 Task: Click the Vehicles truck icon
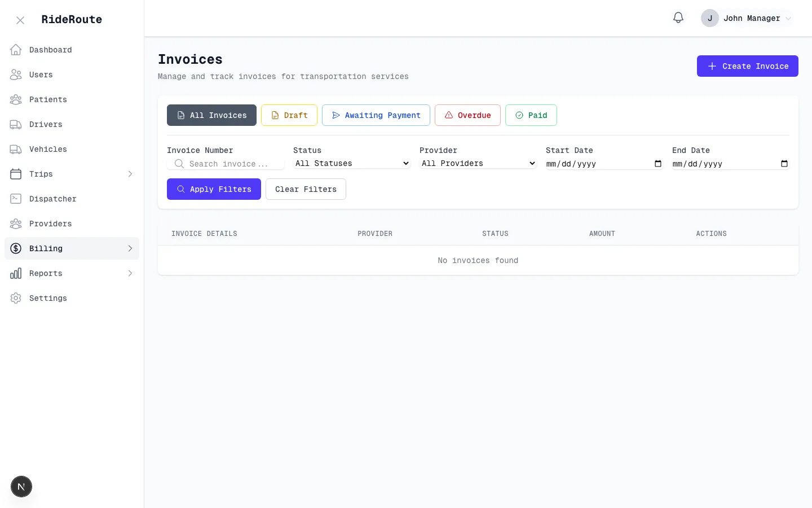[x=16, y=149]
